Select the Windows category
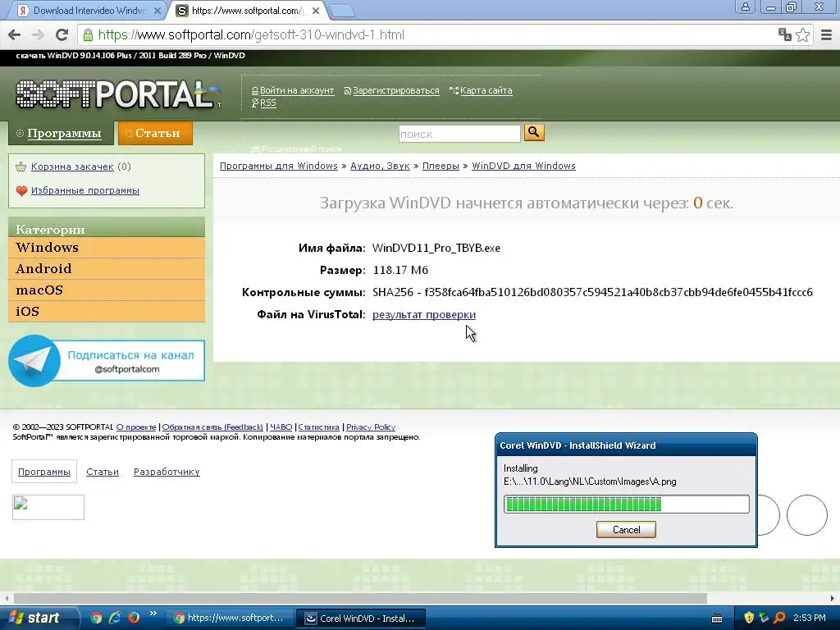 click(x=107, y=248)
